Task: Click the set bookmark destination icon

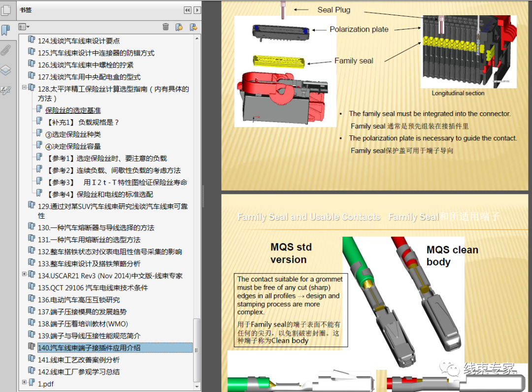Action: coord(192,27)
